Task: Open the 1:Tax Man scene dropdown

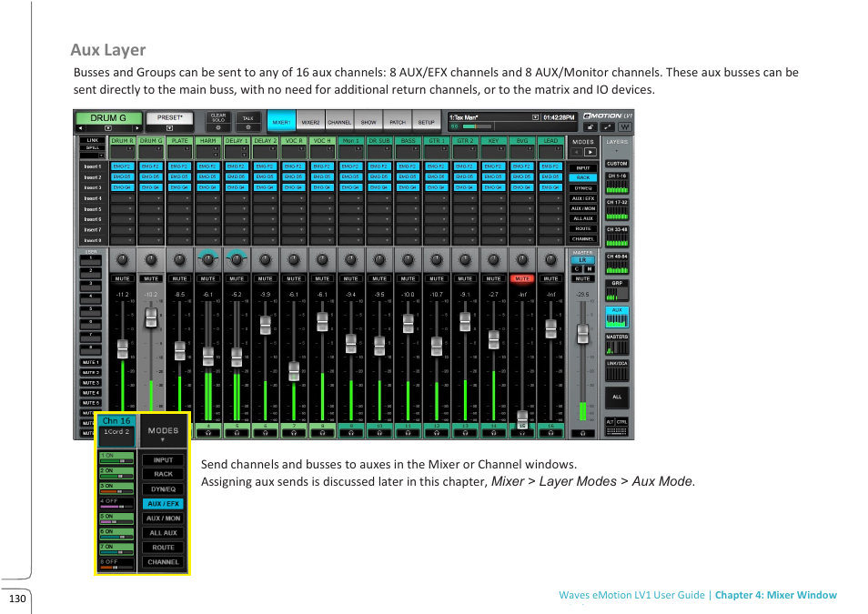Action: 535,117
